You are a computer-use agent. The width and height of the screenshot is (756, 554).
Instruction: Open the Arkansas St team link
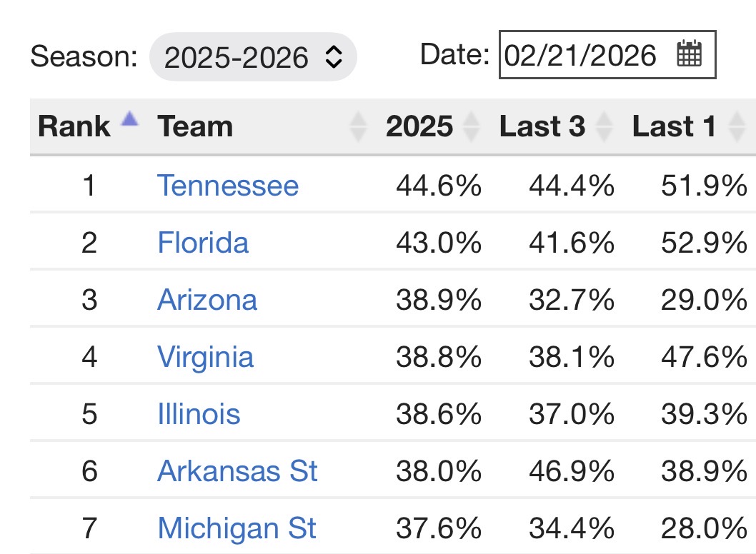[x=237, y=471]
